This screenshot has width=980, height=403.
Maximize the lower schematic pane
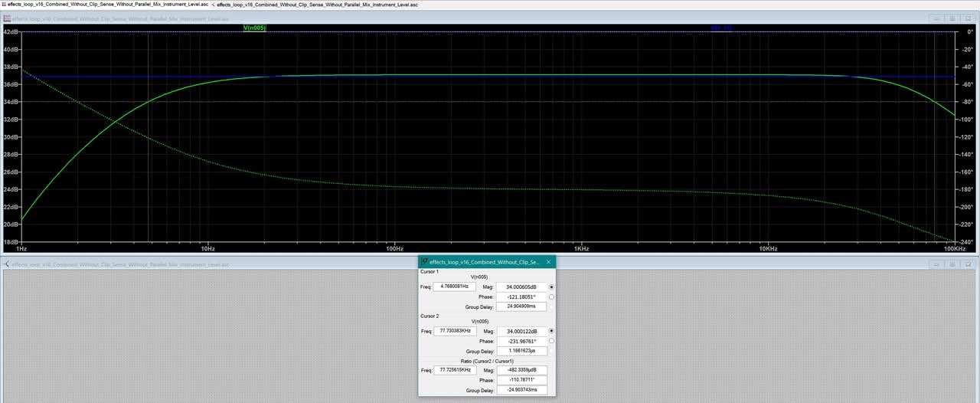coord(952,264)
